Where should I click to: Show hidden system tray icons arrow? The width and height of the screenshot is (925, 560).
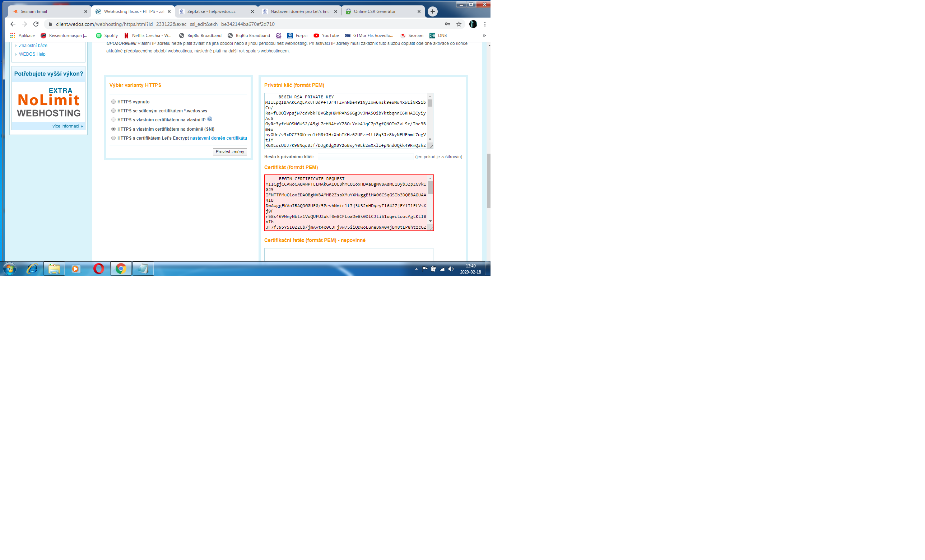(x=416, y=269)
